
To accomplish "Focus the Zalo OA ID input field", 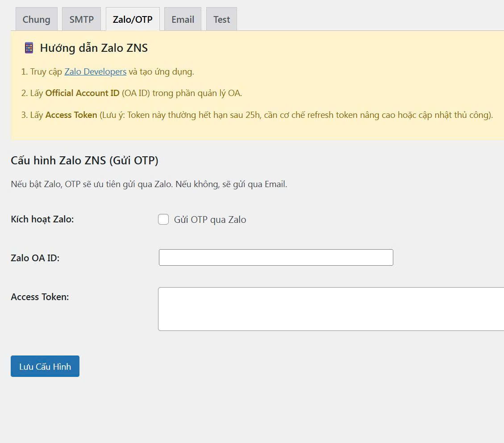I will [x=276, y=258].
